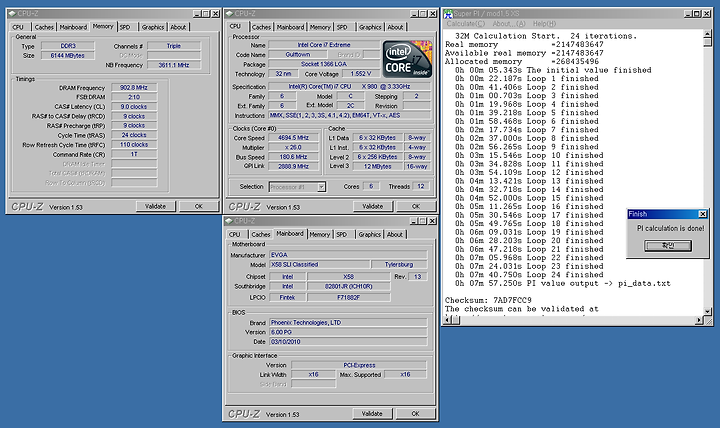Select CPU tab in the Mainboard window
Image resolution: width=720 pixels, height=428 pixels.
coord(235,234)
